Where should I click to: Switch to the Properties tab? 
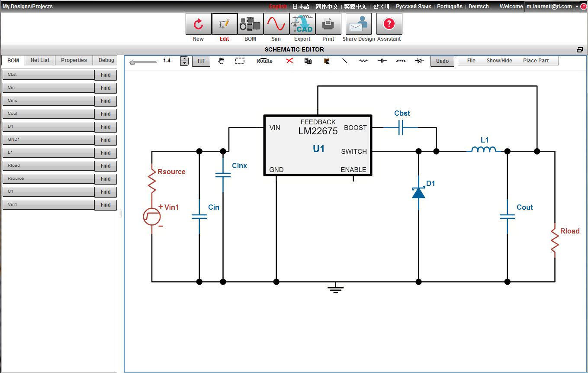pos(74,60)
